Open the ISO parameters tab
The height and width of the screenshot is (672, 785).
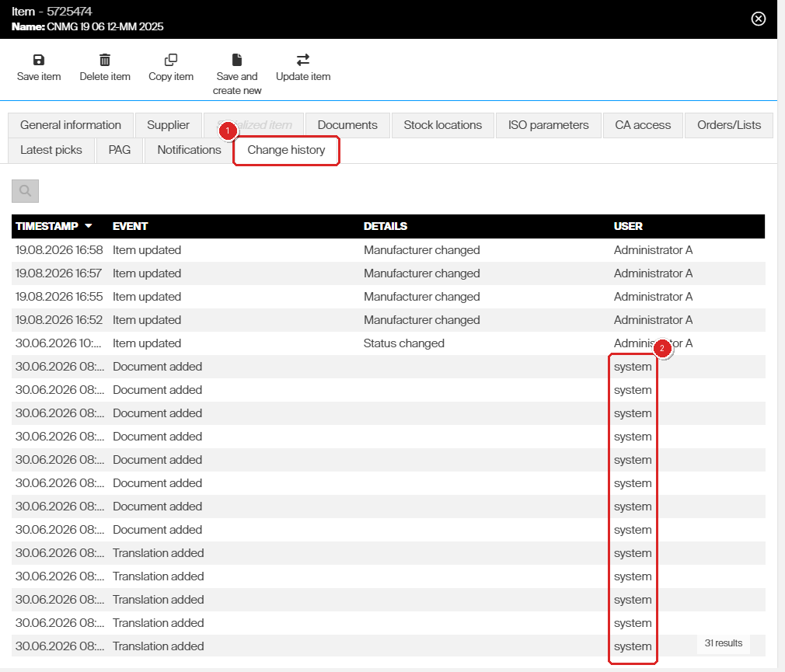548,125
